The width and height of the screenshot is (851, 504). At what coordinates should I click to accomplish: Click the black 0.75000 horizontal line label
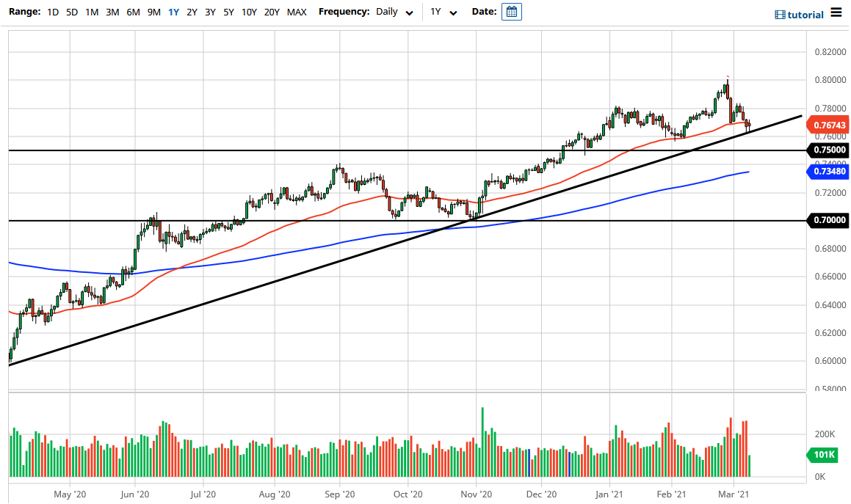point(829,150)
